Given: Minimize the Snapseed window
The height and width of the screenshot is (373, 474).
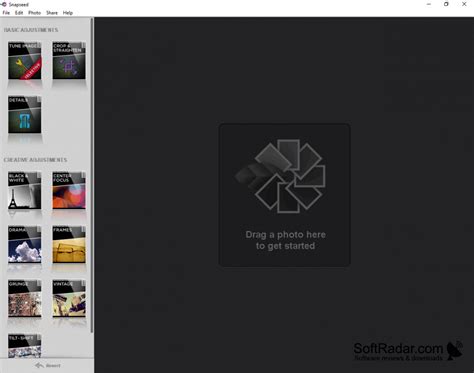Looking at the screenshot, I should pos(429,4).
